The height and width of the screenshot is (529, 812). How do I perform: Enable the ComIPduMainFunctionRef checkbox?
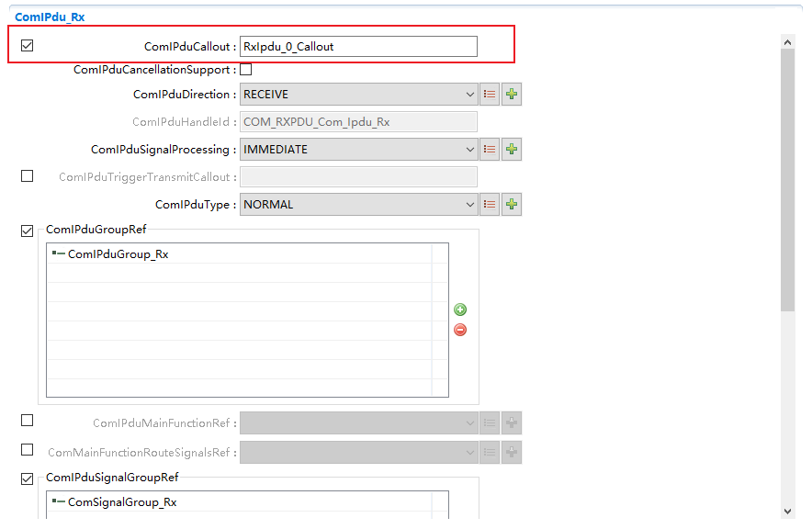(27, 421)
